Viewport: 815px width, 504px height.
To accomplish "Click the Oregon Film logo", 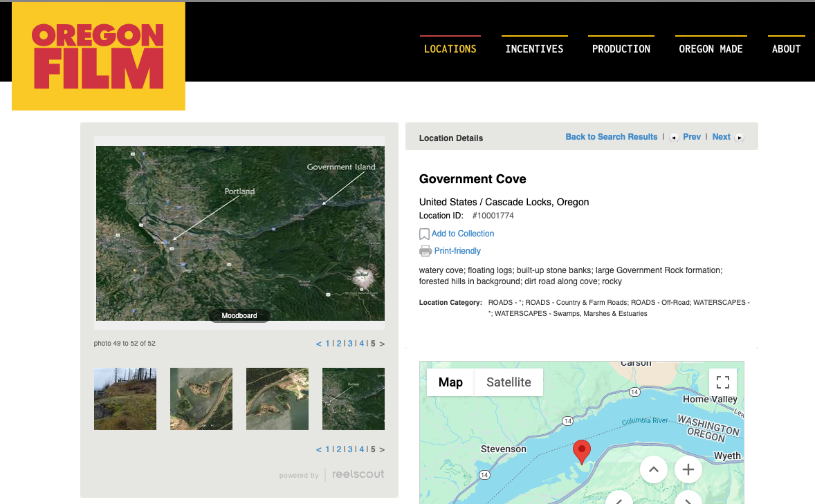I will 98,56.
